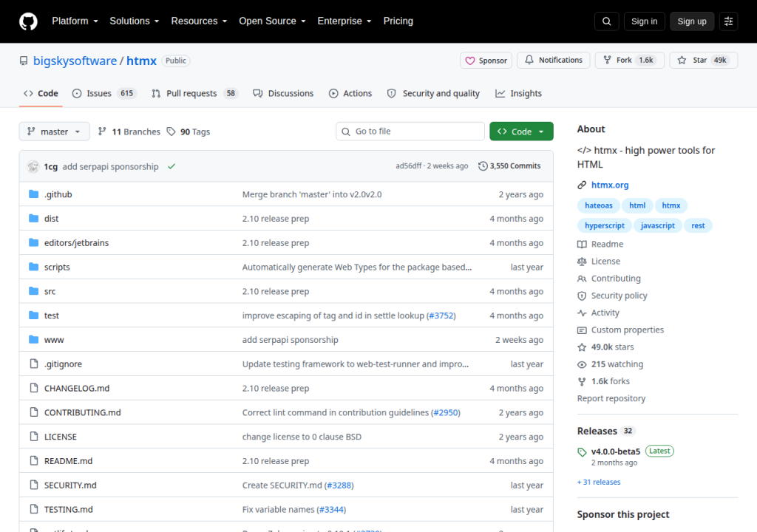
Task: Click the eye icon beside 215 watching
Action: pos(582,364)
